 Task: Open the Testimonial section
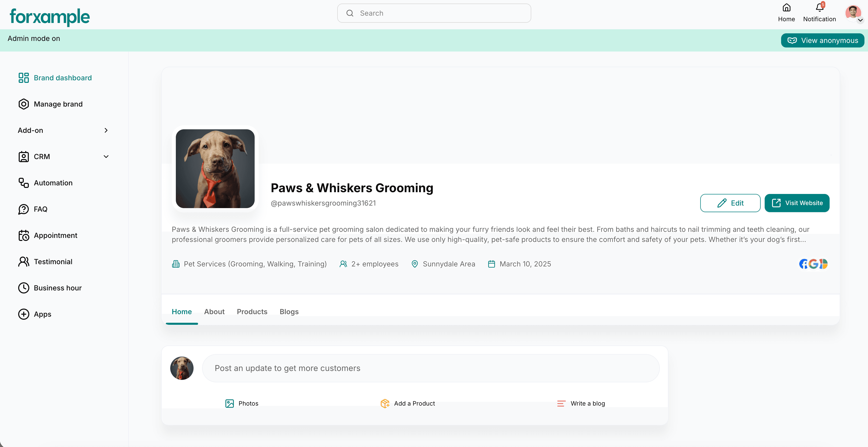coord(53,261)
